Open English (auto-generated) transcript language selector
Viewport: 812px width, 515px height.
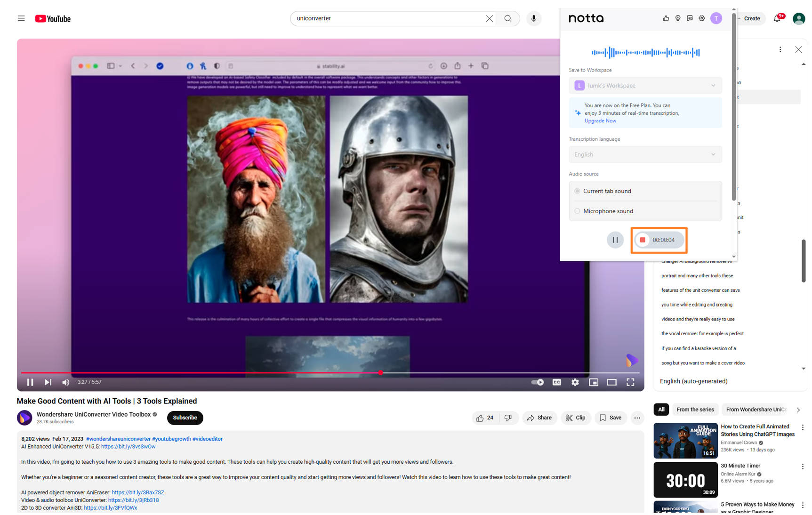[693, 381]
